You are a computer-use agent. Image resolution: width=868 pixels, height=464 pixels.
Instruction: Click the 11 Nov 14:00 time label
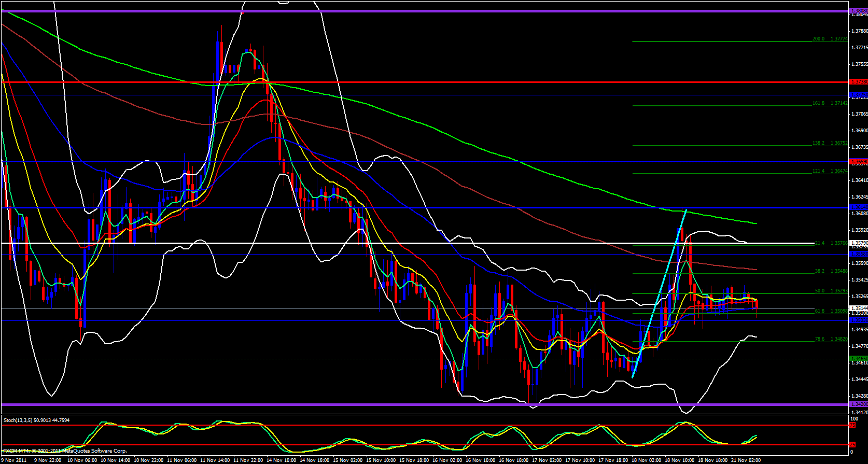pyautogui.click(x=215, y=460)
